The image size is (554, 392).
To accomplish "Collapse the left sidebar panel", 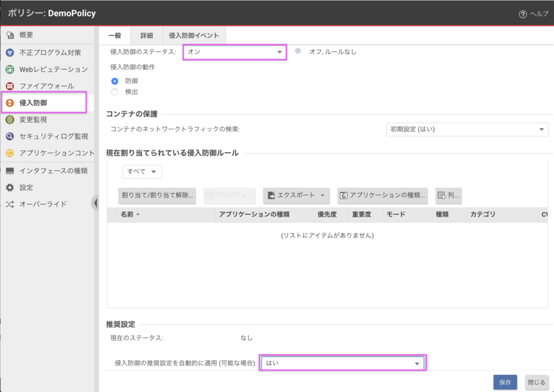I will (96, 203).
